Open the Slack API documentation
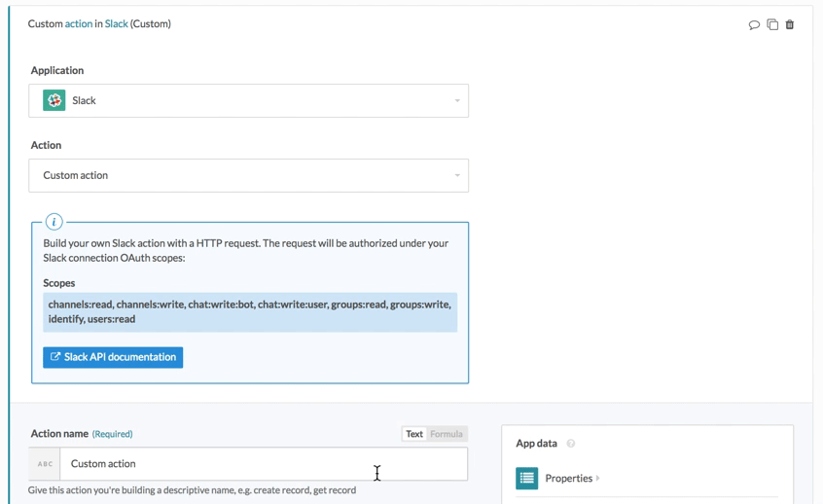This screenshot has width=823, height=504. tap(113, 357)
